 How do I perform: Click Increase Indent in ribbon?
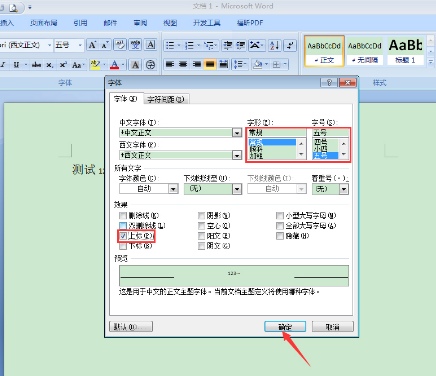(x=241, y=45)
